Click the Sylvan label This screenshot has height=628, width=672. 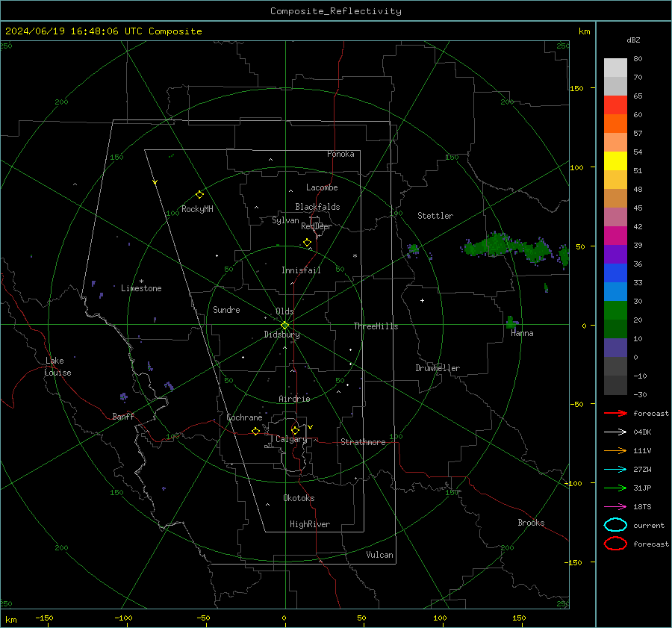pos(285,220)
